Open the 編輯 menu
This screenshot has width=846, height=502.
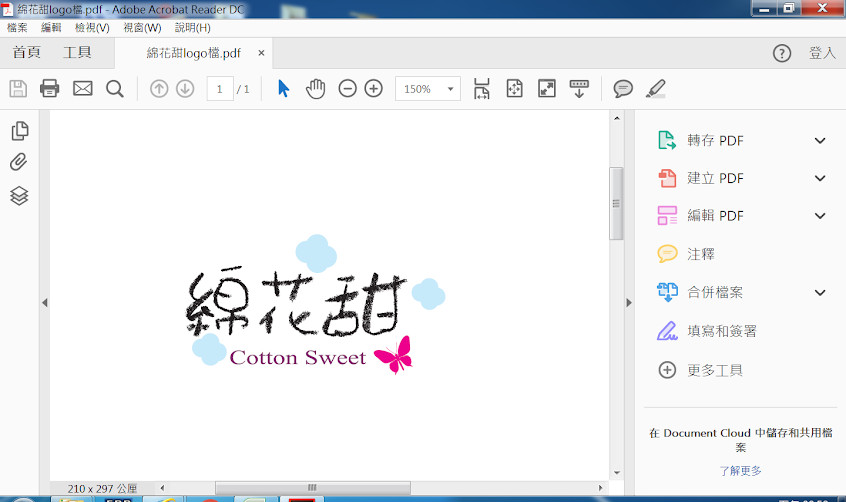tap(51, 28)
